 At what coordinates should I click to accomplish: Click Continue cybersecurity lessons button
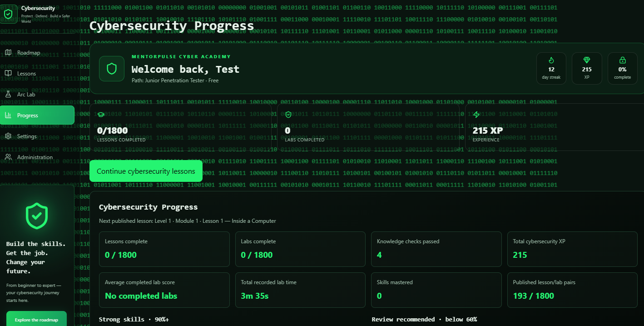(x=146, y=171)
